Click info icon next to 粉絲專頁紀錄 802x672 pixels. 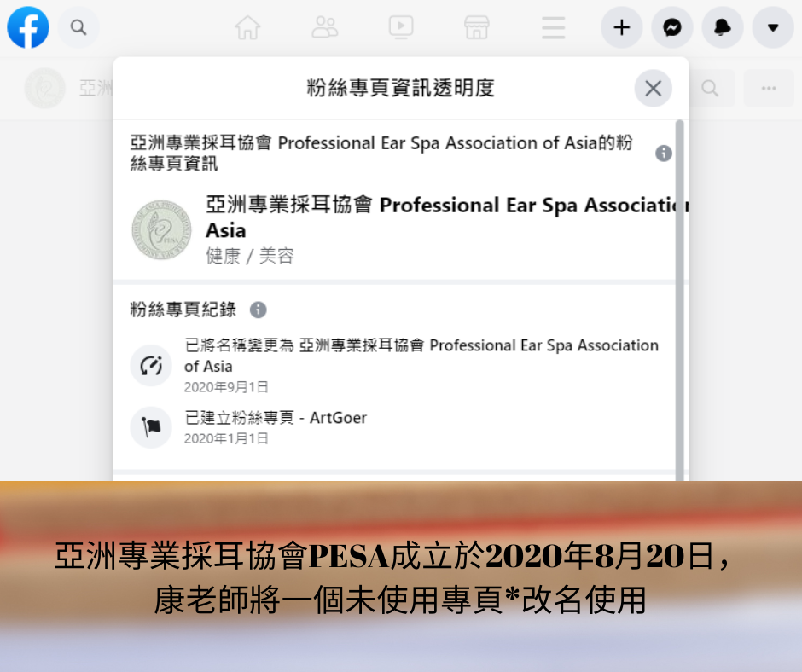(x=259, y=310)
